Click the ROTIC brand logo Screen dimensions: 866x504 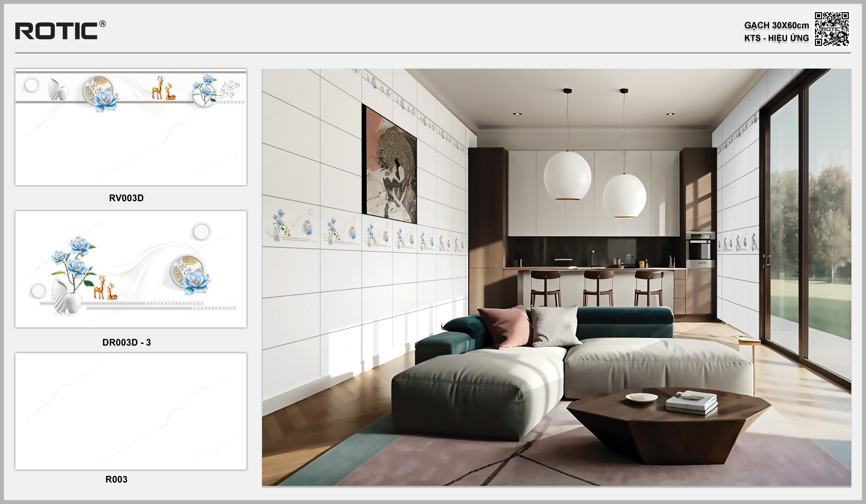(56, 31)
